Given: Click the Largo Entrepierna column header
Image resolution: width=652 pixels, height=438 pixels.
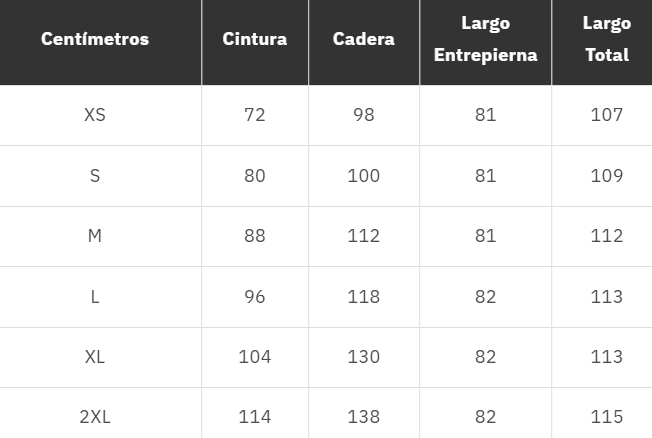Looking at the screenshot, I should click(x=485, y=39).
